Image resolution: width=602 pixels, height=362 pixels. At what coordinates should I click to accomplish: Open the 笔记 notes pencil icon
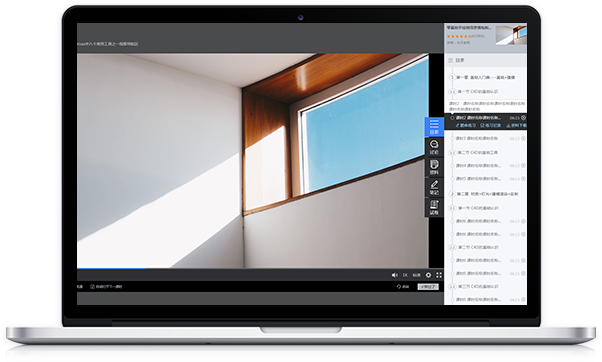click(x=434, y=187)
